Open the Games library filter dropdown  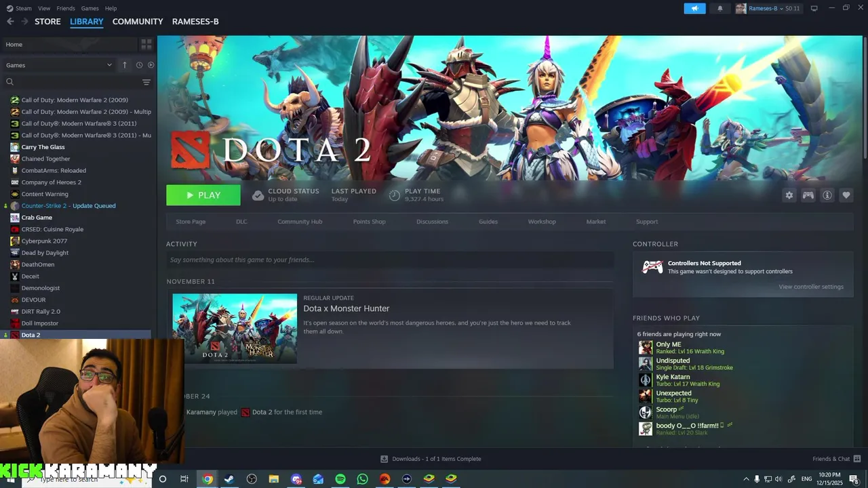58,65
